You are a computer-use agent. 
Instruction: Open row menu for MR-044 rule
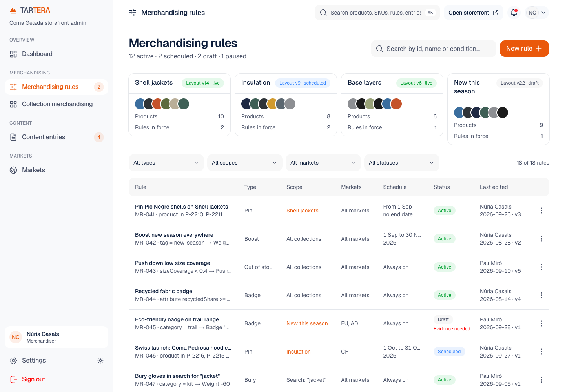541,295
